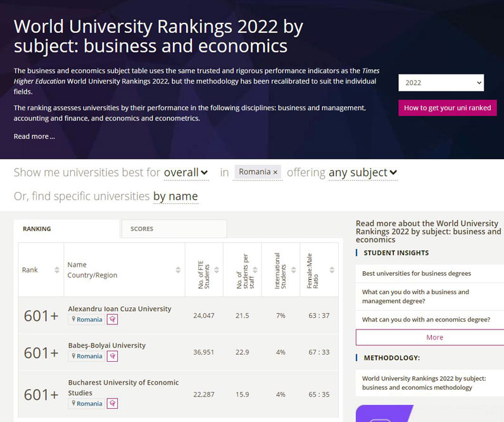504x422 pixels.
Task: Open Bucharest University of Economic Studies link
Action: [x=123, y=388]
